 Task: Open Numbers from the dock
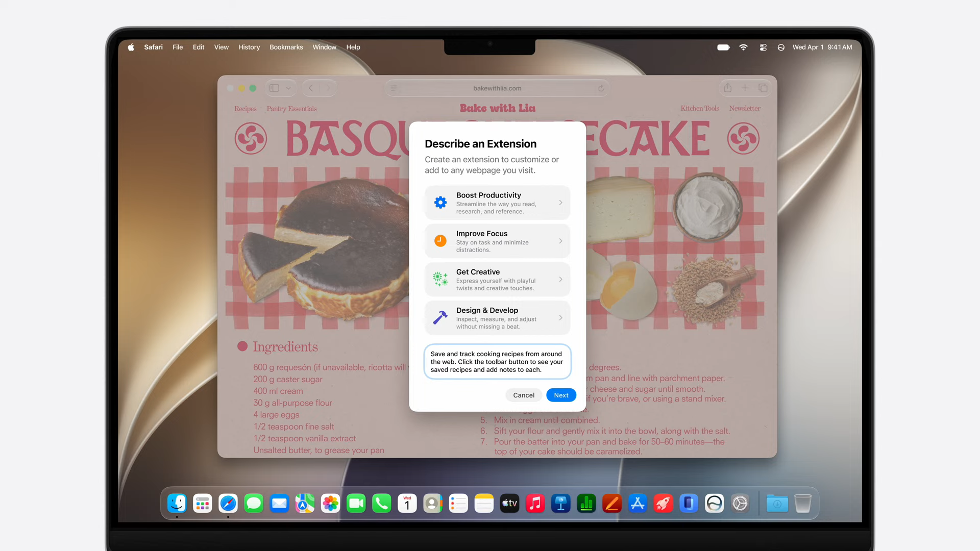[x=586, y=504]
